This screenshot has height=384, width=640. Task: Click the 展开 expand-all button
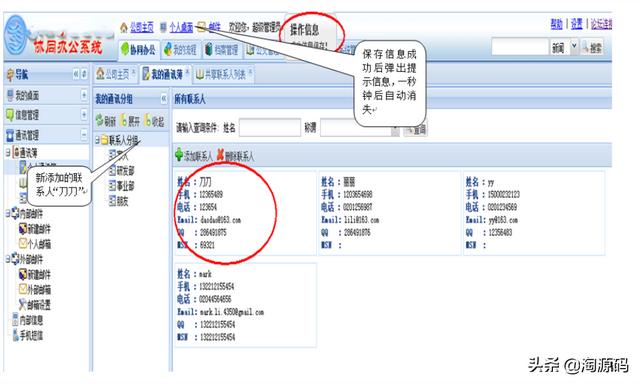coord(130,121)
